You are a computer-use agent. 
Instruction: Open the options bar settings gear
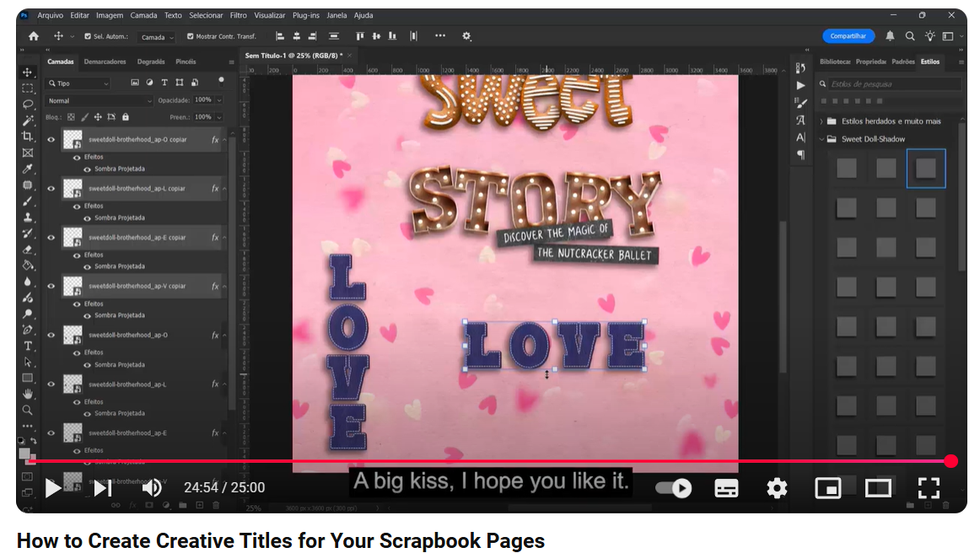click(466, 36)
